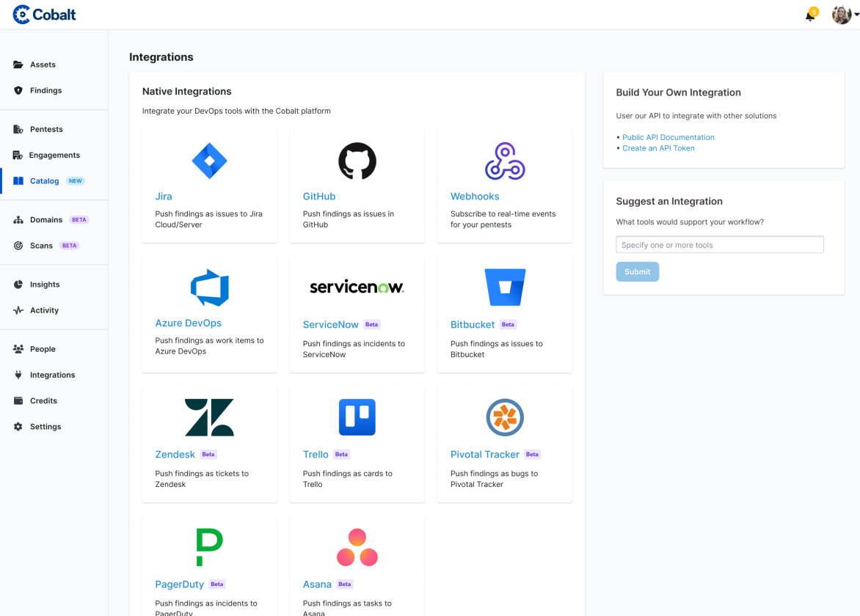The image size is (860, 616).
Task: Click the Scans target icon in sidebar
Action: [x=18, y=246]
